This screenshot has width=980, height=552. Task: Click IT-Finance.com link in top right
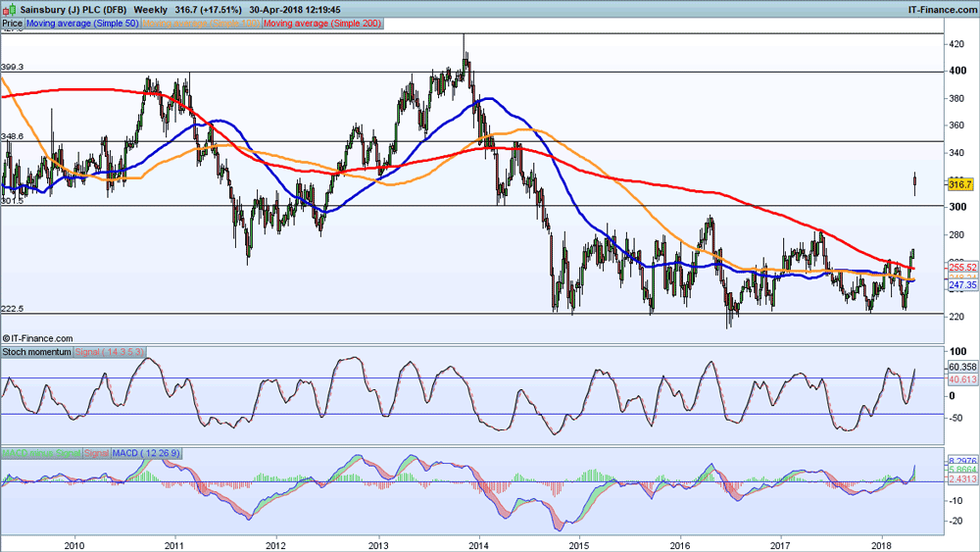click(x=943, y=10)
